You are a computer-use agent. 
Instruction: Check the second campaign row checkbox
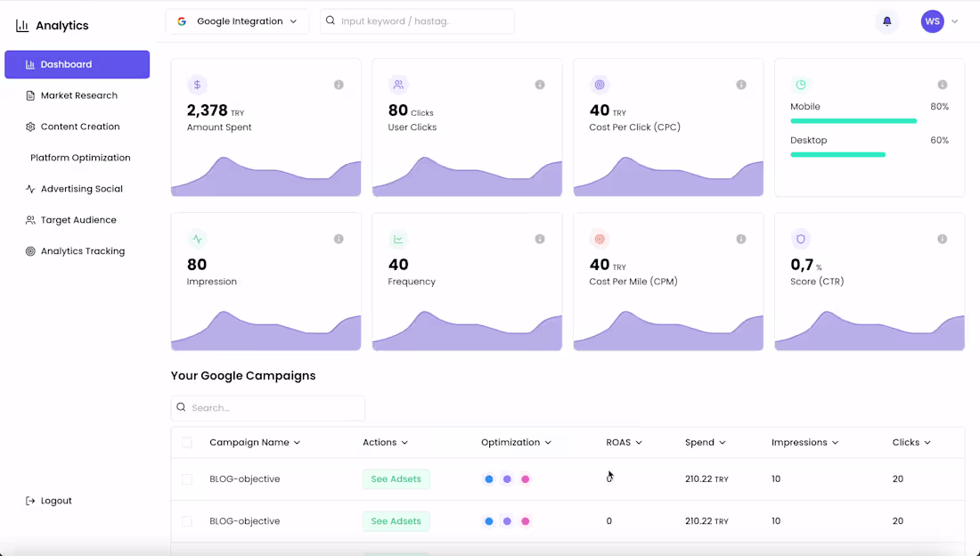(x=187, y=520)
